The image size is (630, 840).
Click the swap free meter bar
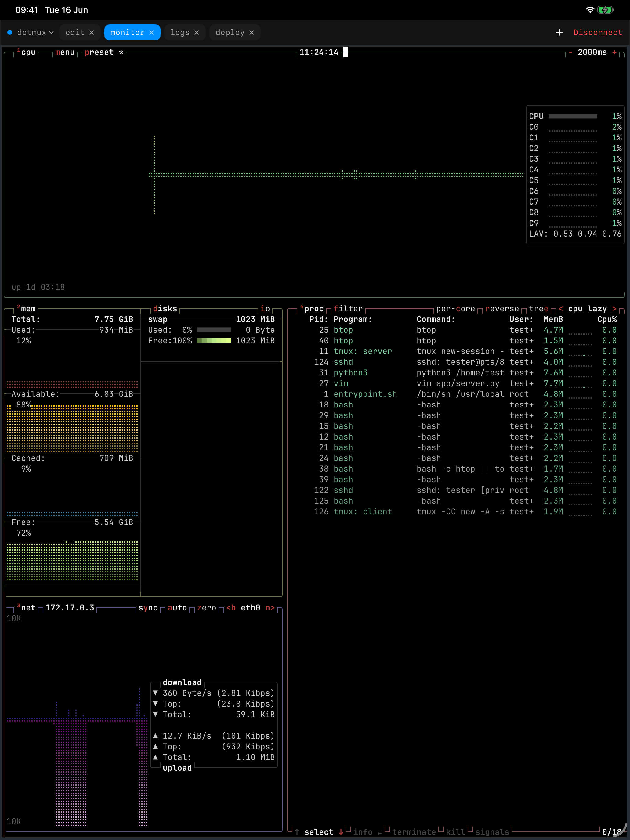(x=214, y=341)
